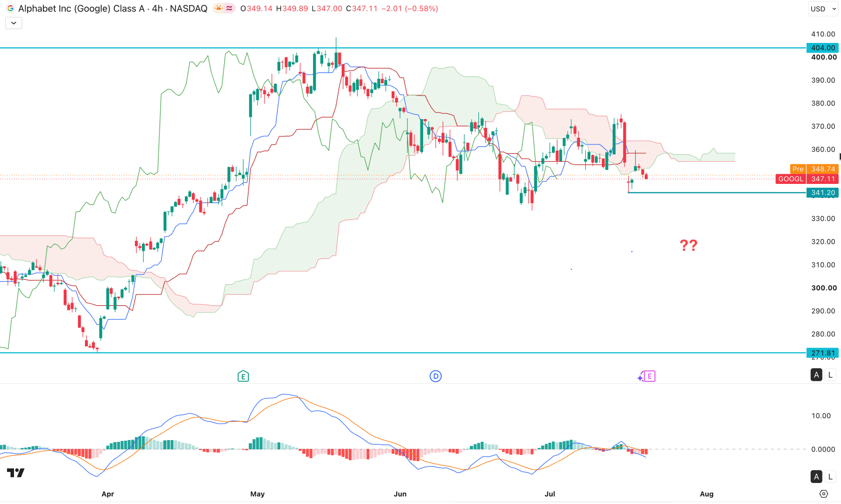Select the 404.00 price line label
This screenshot has height=504, width=841.
pyautogui.click(x=823, y=48)
